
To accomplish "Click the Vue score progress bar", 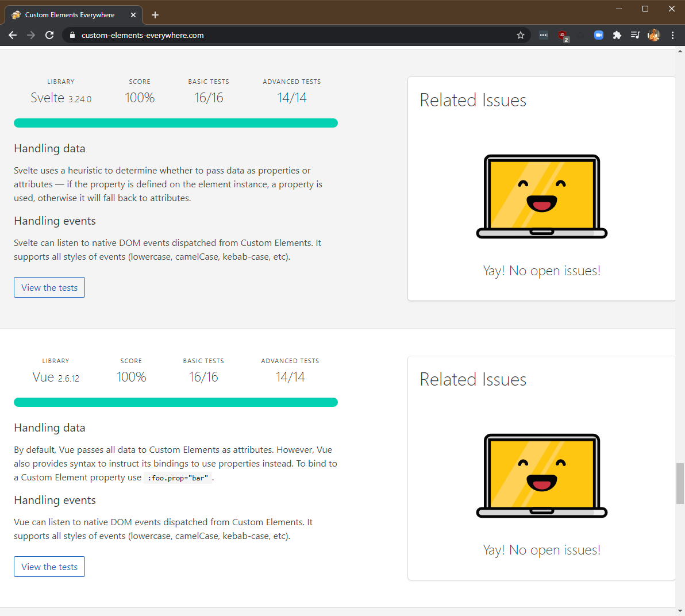I will [176, 402].
